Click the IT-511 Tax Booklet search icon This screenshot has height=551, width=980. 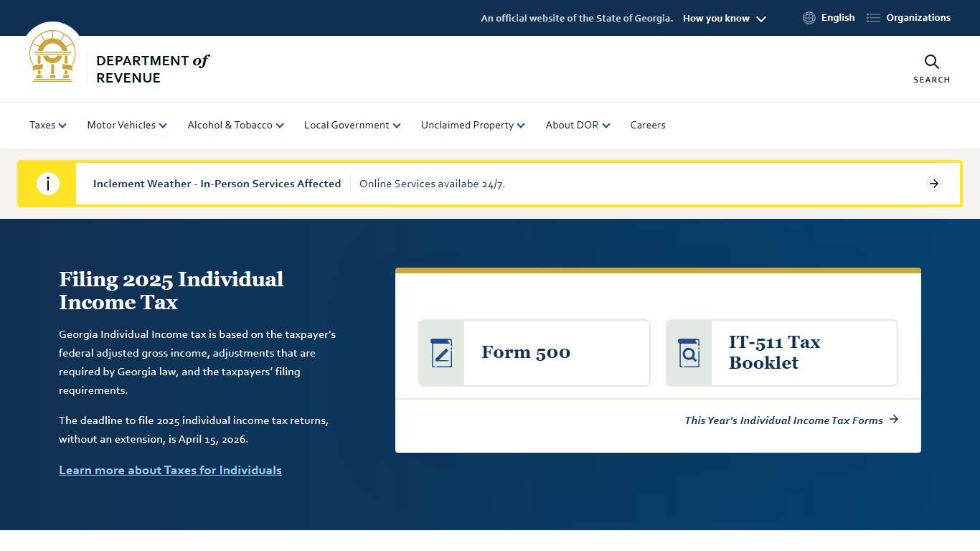(689, 353)
